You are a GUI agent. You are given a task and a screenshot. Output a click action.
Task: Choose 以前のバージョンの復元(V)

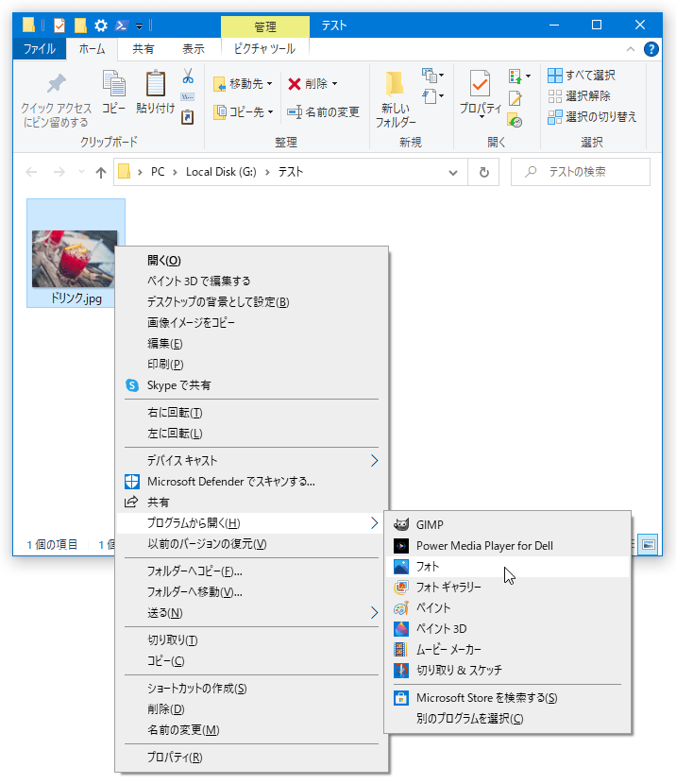(x=251, y=544)
